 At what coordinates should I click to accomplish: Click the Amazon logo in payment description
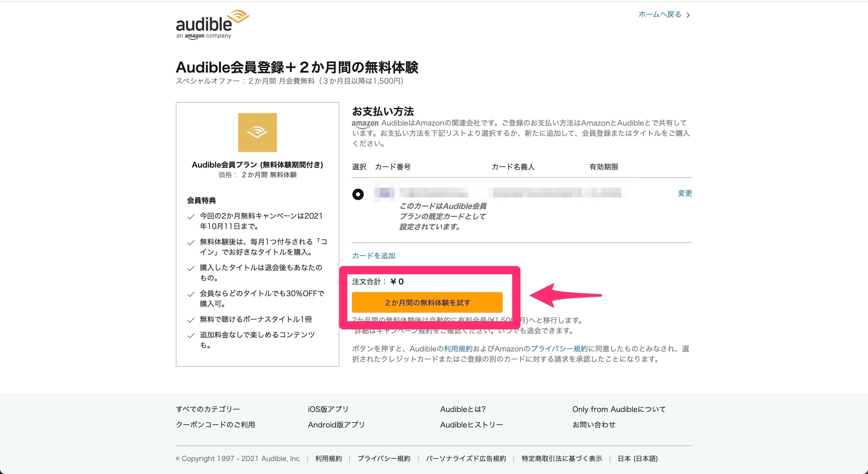[x=365, y=124]
